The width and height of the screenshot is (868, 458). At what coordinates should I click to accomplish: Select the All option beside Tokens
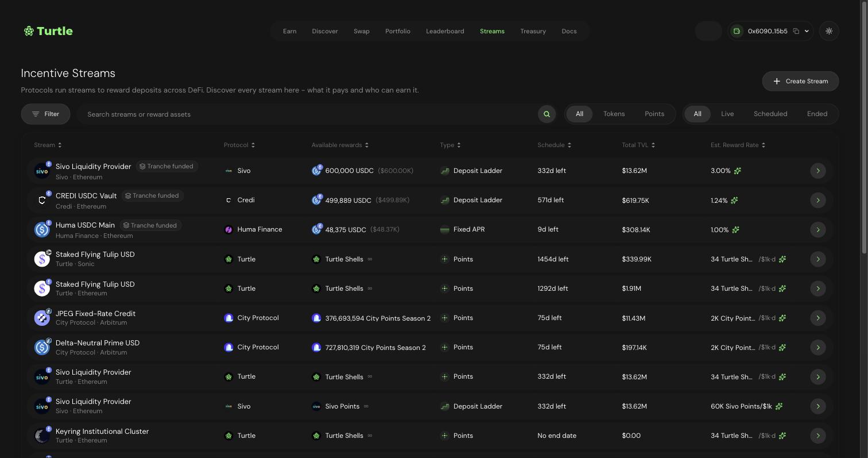pos(579,114)
